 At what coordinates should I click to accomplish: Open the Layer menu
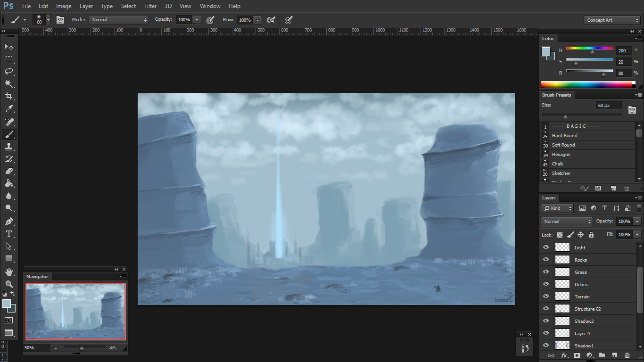click(x=86, y=6)
